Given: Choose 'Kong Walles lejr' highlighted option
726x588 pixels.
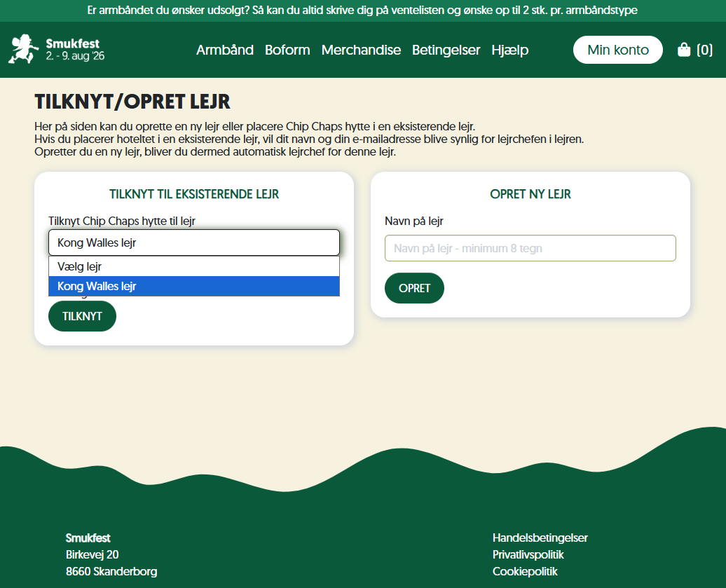Looking at the screenshot, I should point(194,286).
